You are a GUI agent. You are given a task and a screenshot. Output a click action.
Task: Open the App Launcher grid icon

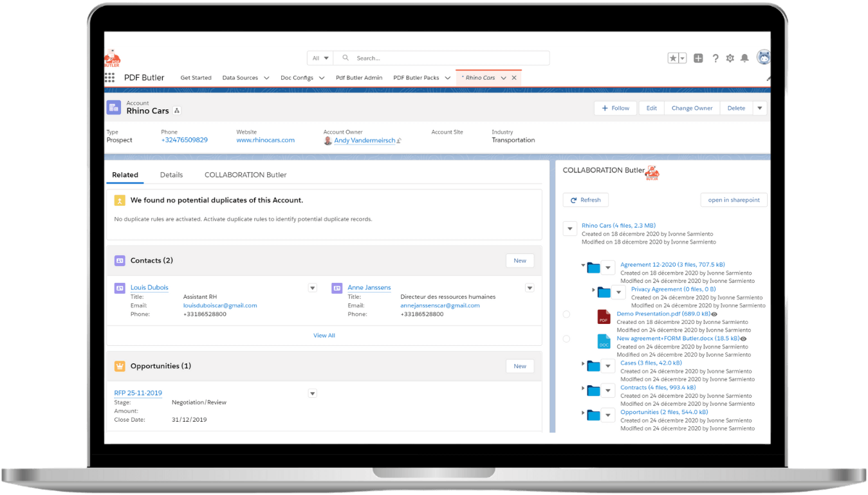[109, 77]
